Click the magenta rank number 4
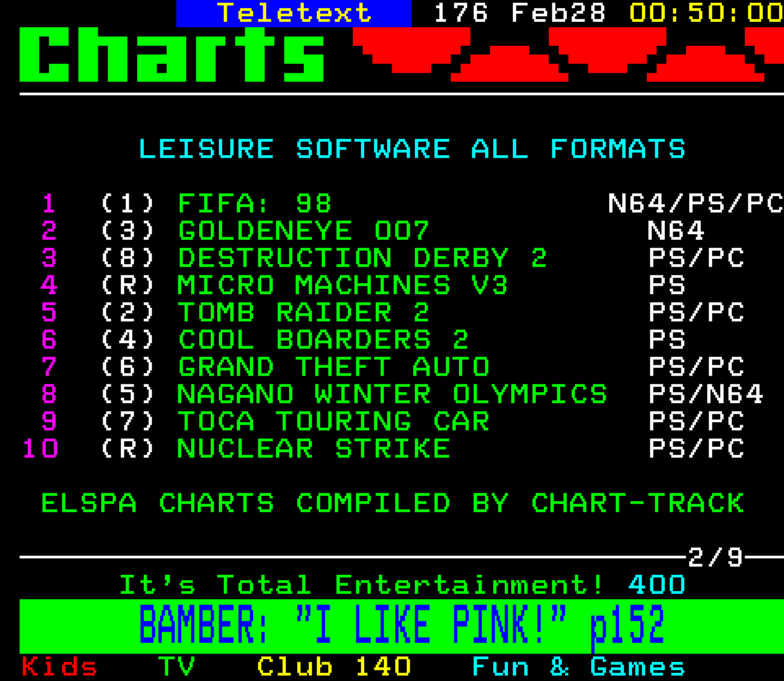 pos(49,285)
